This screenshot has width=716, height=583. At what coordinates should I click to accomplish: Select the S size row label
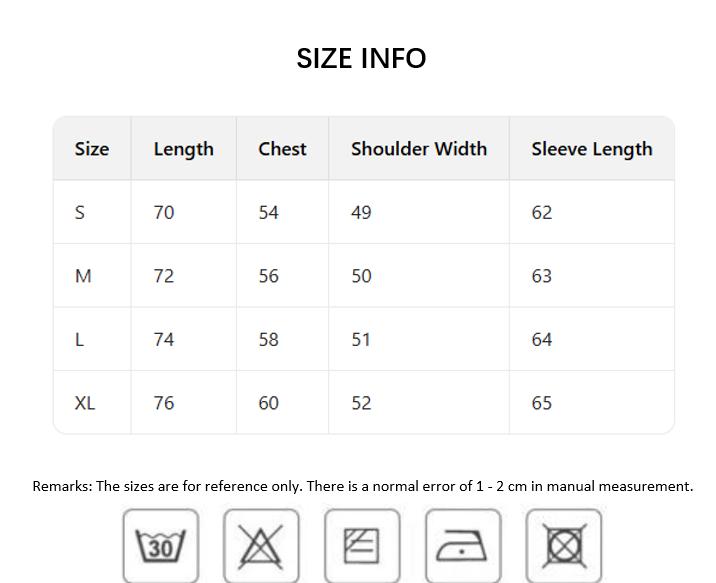pos(80,212)
